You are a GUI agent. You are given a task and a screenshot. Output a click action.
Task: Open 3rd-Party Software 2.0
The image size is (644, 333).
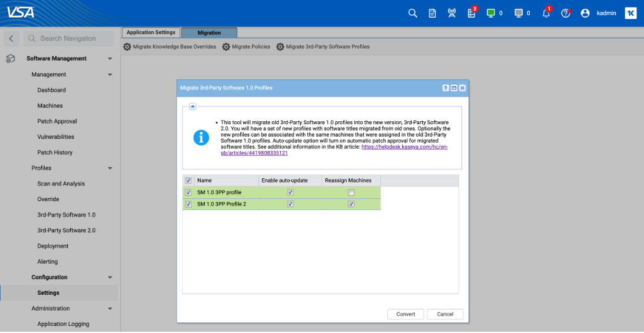click(x=67, y=231)
